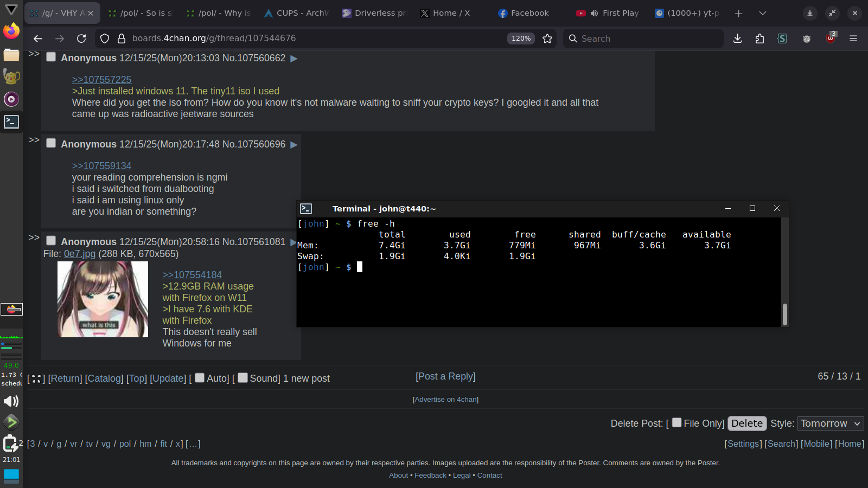Open post menu arrow for No.107561081

tap(293, 242)
